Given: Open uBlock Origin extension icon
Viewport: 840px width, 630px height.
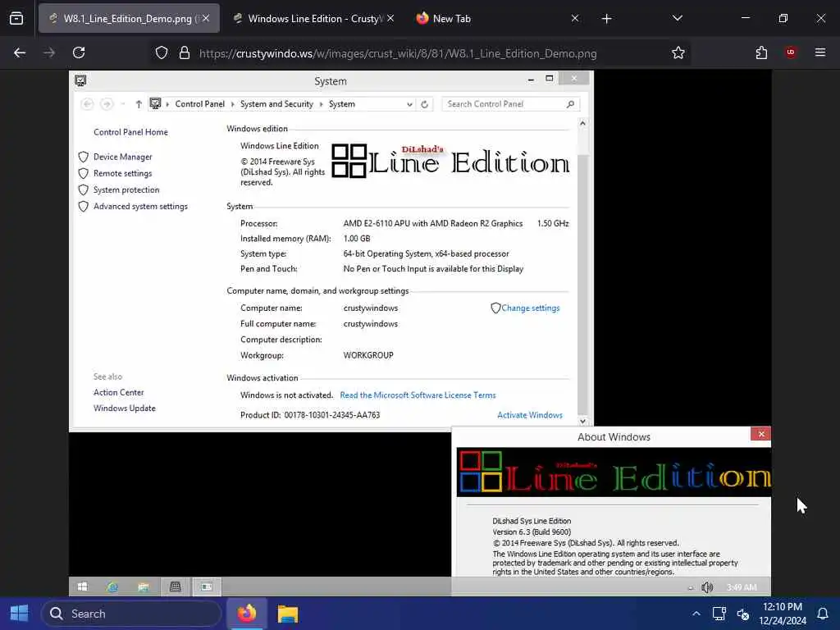Looking at the screenshot, I should 791,52.
